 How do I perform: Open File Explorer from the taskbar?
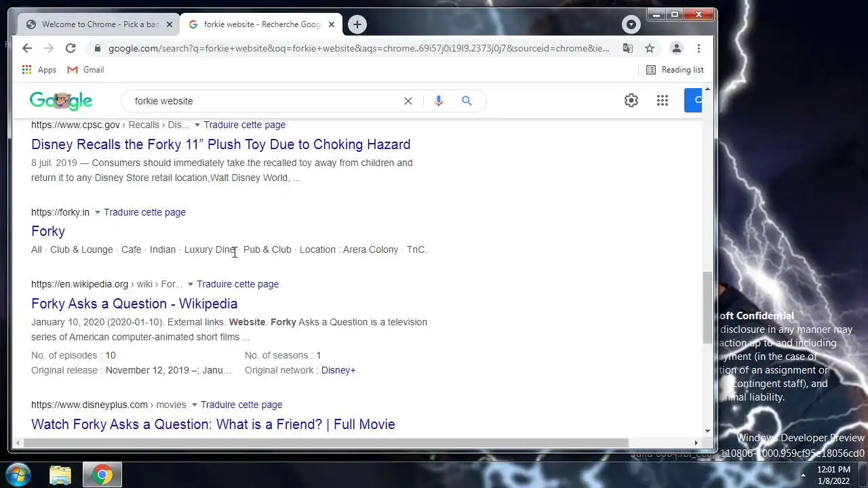pos(60,474)
